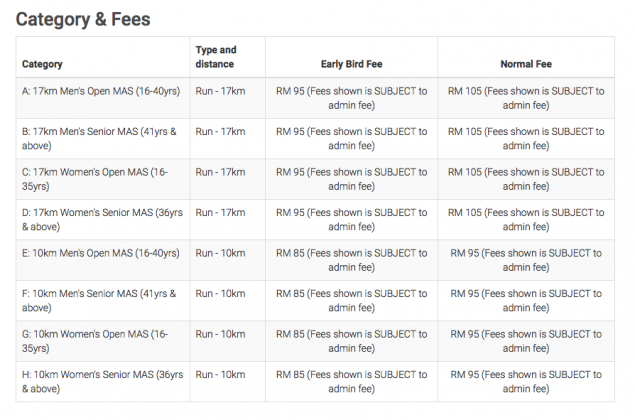Click the Normal Fee column header

coord(526,64)
